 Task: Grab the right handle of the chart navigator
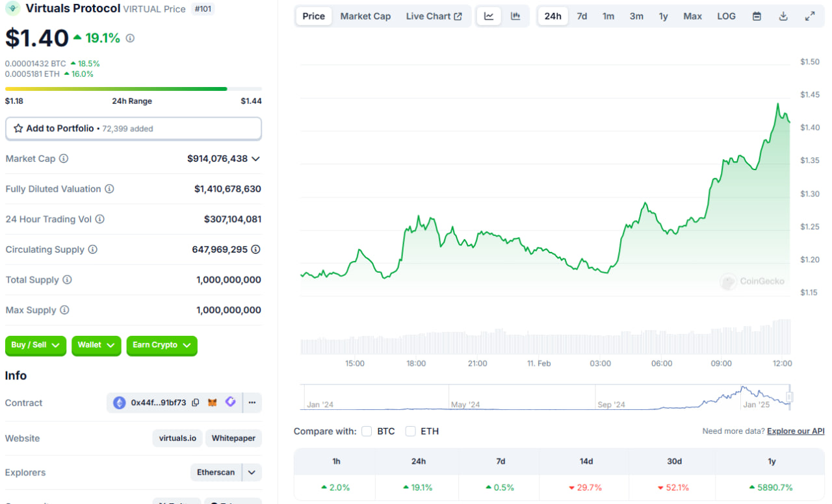pos(790,397)
